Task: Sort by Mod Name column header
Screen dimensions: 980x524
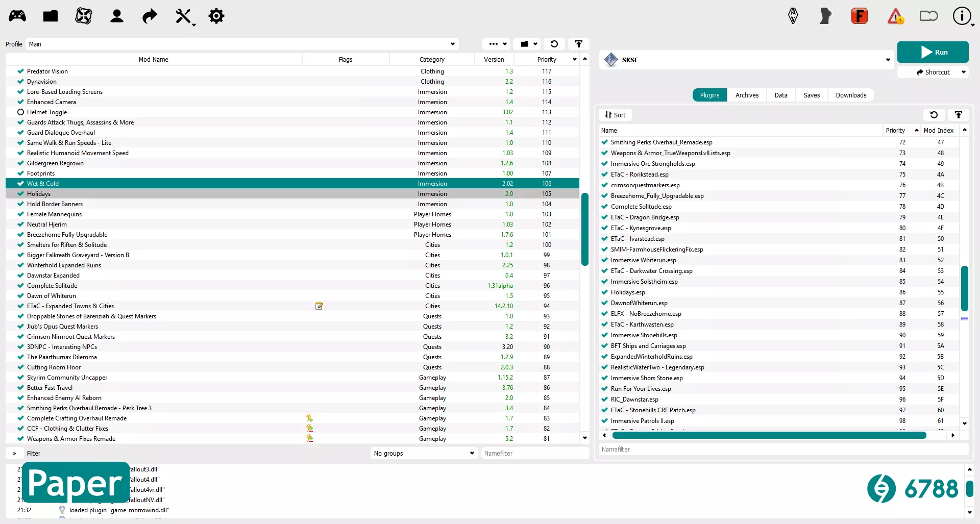Action: pos(154,59)
